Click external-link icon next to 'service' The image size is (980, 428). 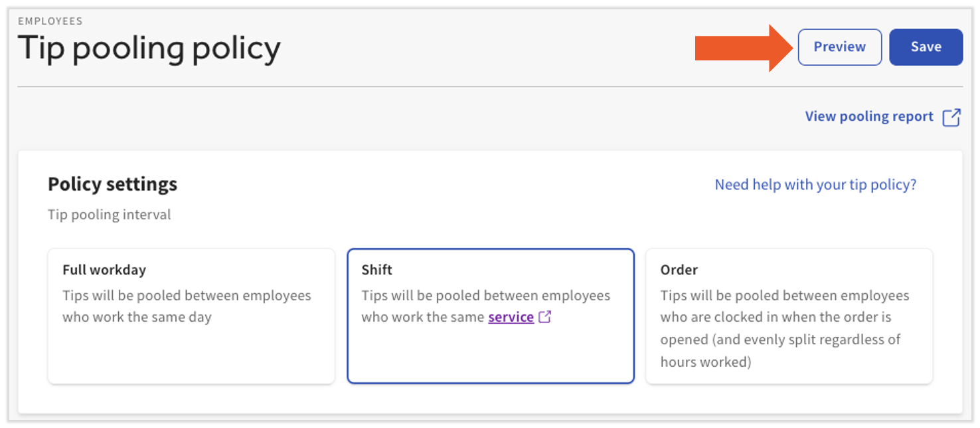tap(545, 317)
